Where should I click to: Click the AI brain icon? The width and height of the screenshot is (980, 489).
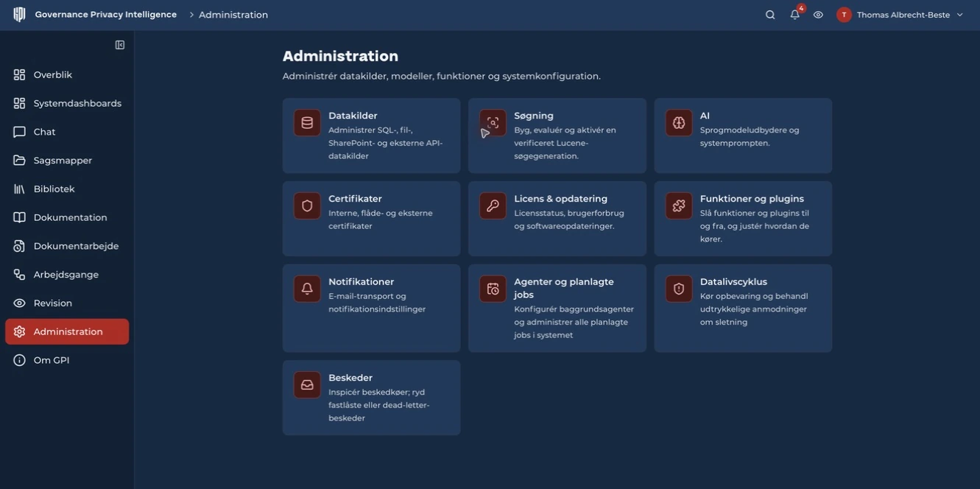[679, 123]
